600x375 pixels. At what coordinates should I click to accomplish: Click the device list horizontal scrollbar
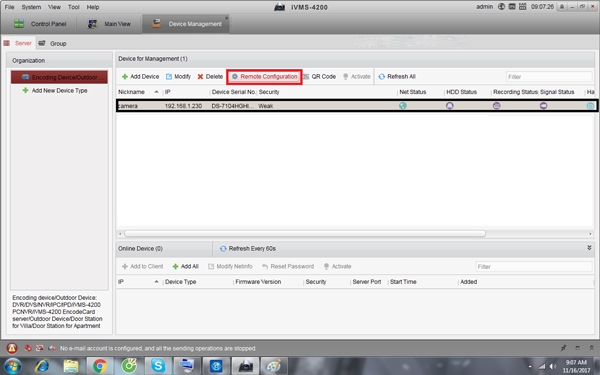[305, 233]
